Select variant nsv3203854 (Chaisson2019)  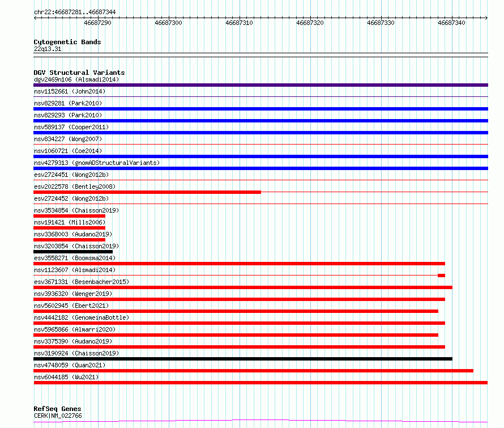(76, 246)
